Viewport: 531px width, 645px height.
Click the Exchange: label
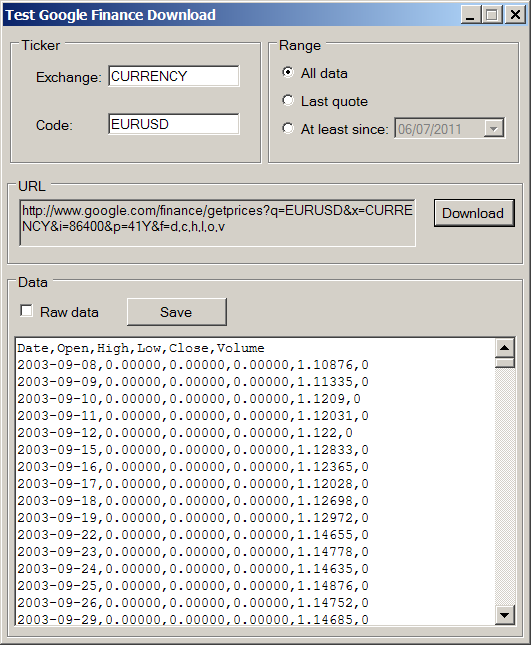[x=69, y=77]
